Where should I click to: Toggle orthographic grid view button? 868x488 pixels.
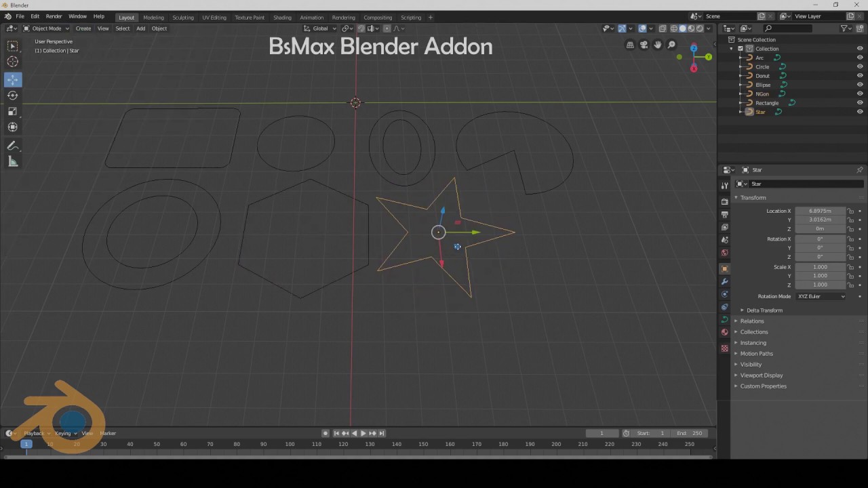coord(630,45)
